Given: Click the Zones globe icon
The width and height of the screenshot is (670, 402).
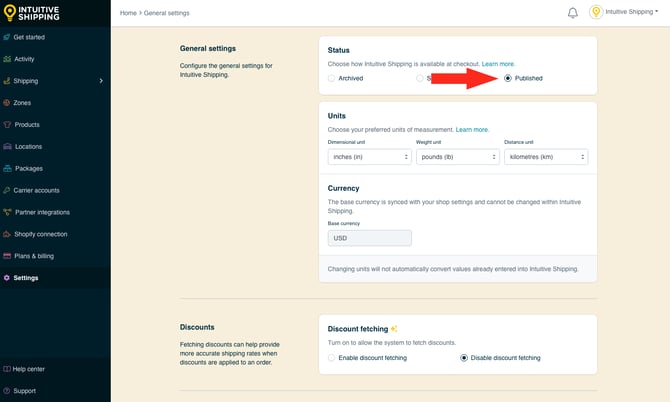Looking at the screenshot, I should [7, 103].
